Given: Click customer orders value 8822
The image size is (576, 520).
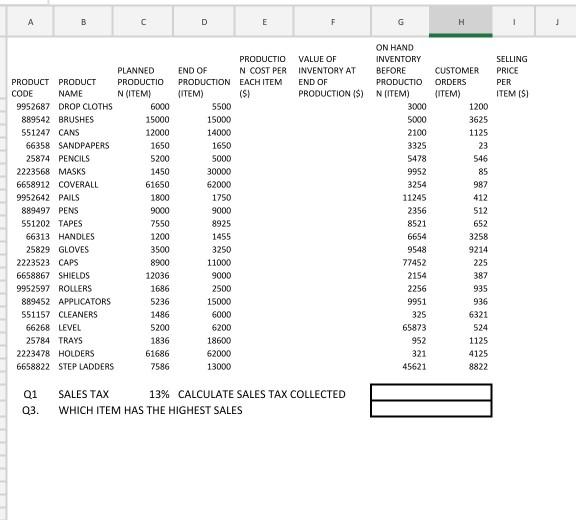Looking at the screenshot, I should tap(478, 366).
